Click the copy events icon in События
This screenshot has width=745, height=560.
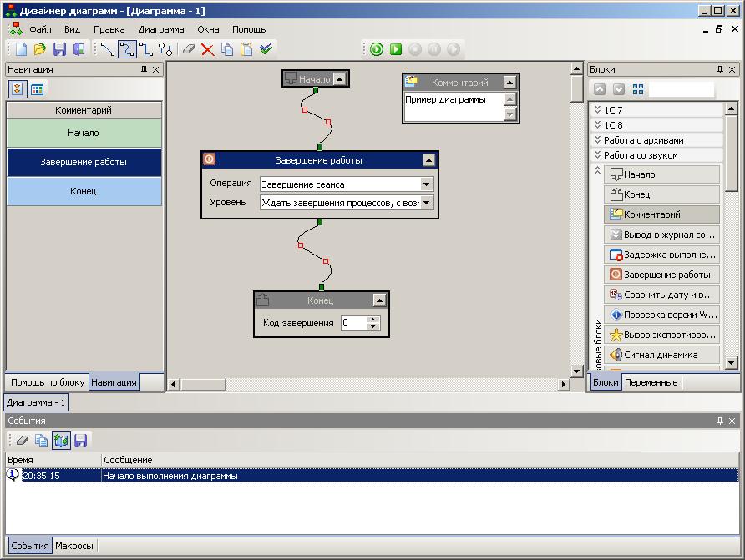[41, 441]
